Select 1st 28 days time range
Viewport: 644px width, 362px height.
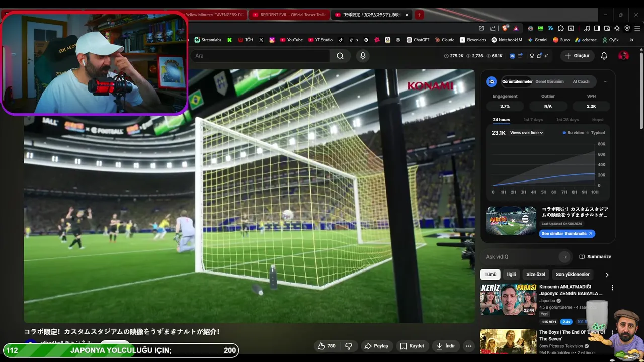tap(568, 120)
